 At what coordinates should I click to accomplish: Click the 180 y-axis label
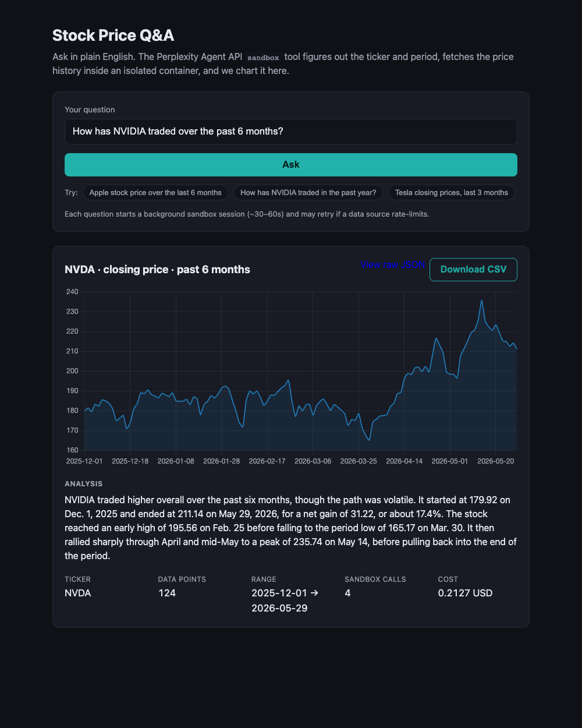pyautogui.click(x=72, y=411)
